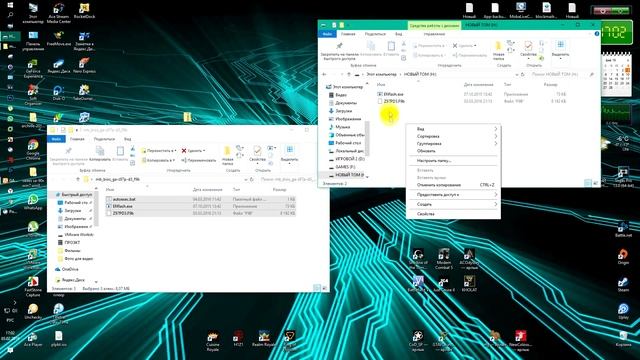Expand Создать submenu in context menu
This screenshot has width=640, height=360.
453,204
